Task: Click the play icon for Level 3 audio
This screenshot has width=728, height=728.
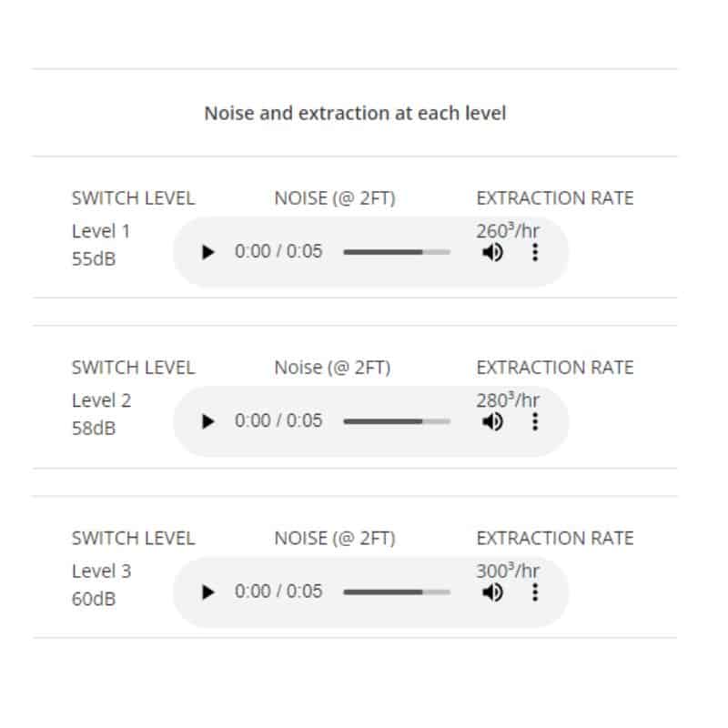Action: pyautogui.click(x=209, y=591)
